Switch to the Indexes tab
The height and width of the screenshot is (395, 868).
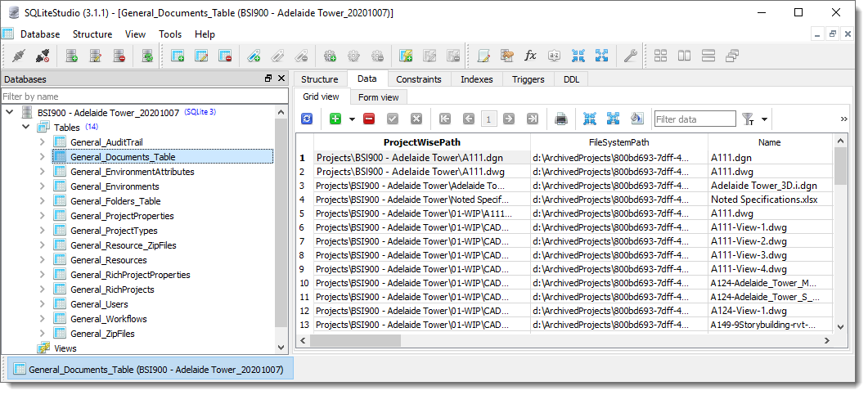pos(477,79)
